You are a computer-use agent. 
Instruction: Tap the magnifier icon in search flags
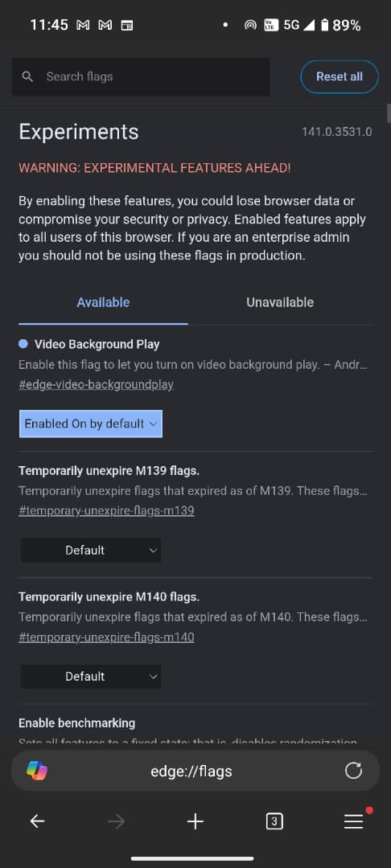tap(27, 77)
